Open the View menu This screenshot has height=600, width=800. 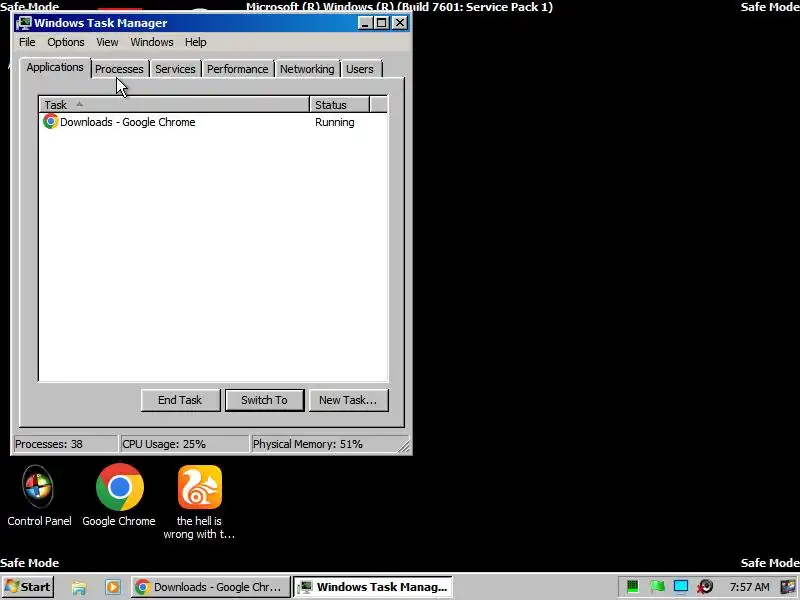point(107,42)
